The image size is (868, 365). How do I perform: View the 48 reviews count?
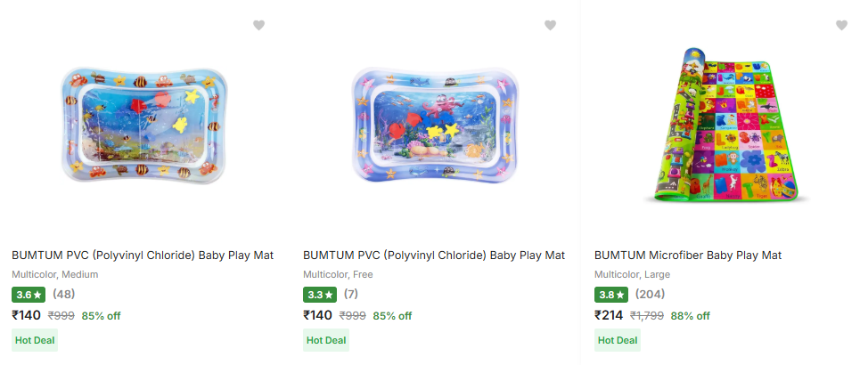[x=63, y=295]
